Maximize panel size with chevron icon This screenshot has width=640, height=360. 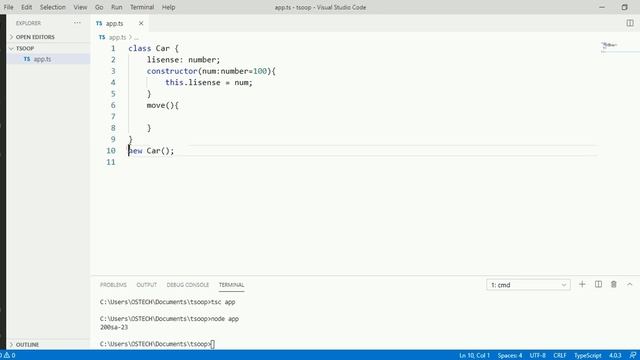pos(629,284)
